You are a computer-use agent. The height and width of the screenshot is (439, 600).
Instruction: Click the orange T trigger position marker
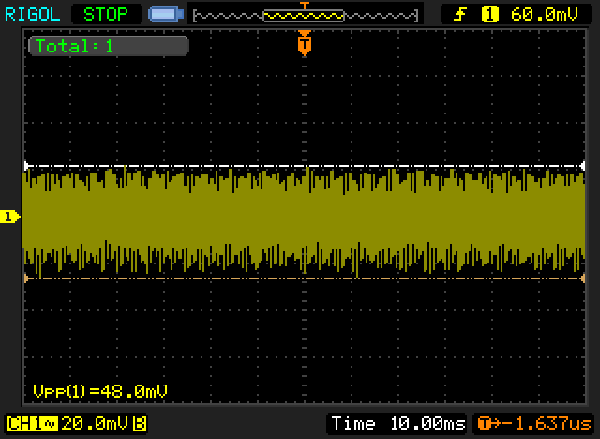pos(305,43)
